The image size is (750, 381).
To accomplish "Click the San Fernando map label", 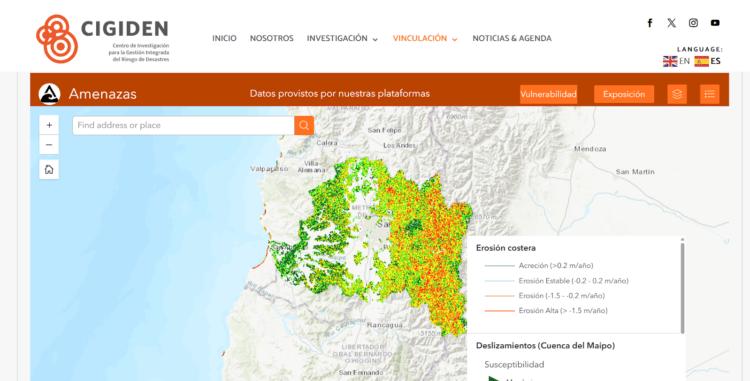I will pyautogui.click(x=361, y=372).
